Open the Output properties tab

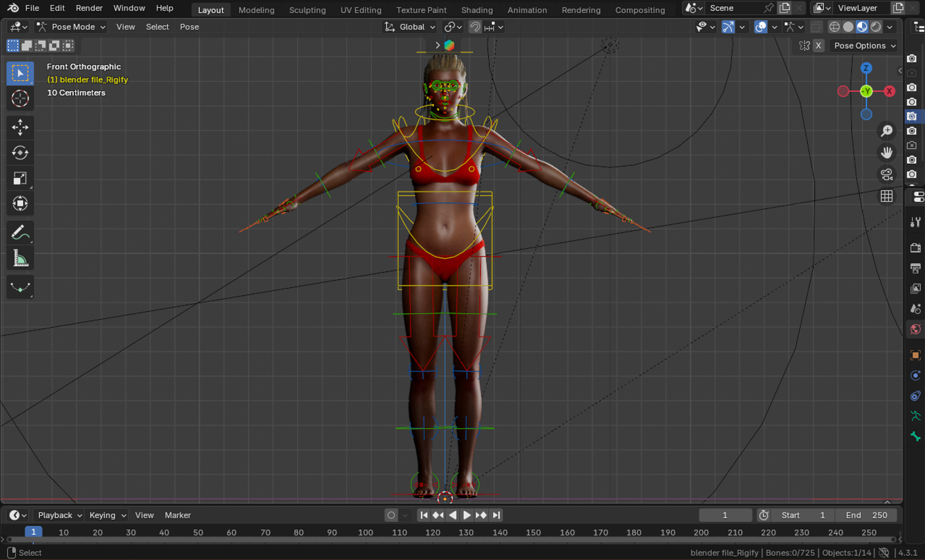916,268
